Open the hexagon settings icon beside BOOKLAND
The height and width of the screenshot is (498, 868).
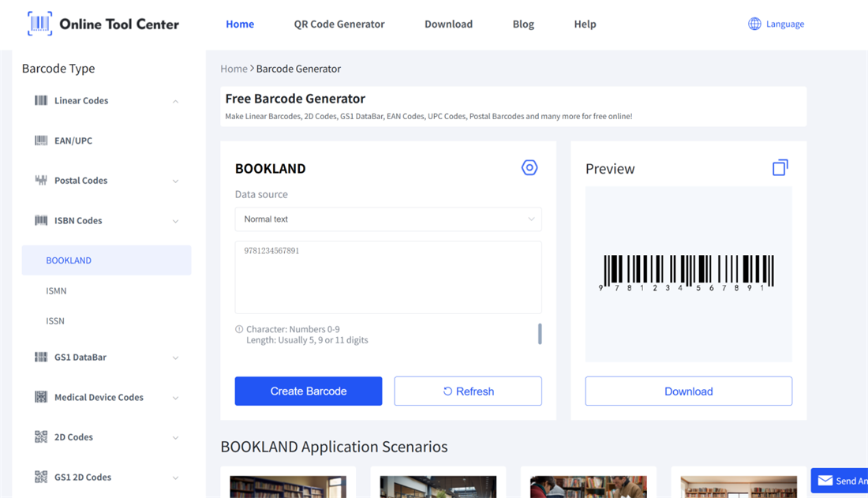tap(529, 167)
